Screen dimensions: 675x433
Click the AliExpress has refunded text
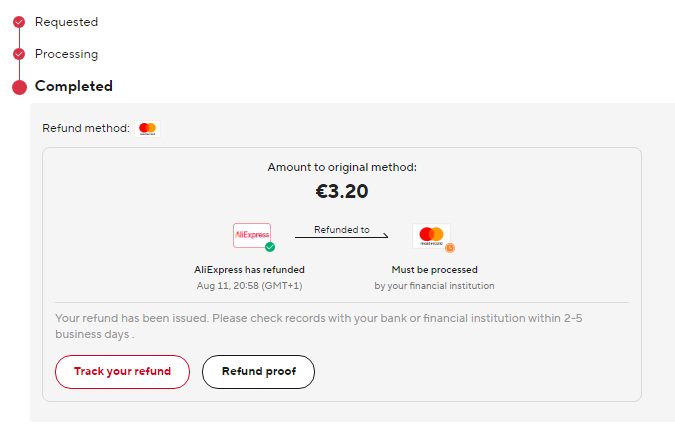click(249, 270)
